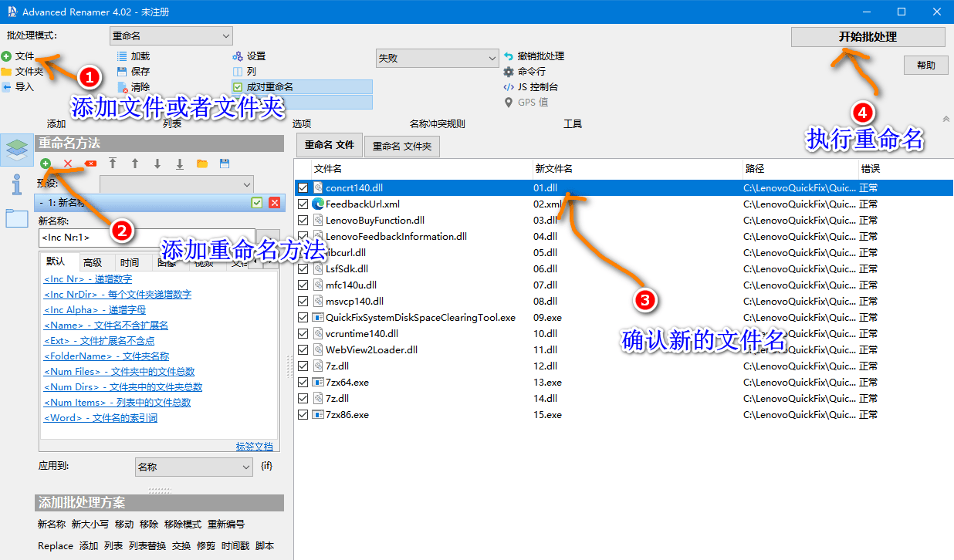The width and height of the screenshot is (954, 560).
Task: Click the move method up arrow
Action: tap(135, 164)
